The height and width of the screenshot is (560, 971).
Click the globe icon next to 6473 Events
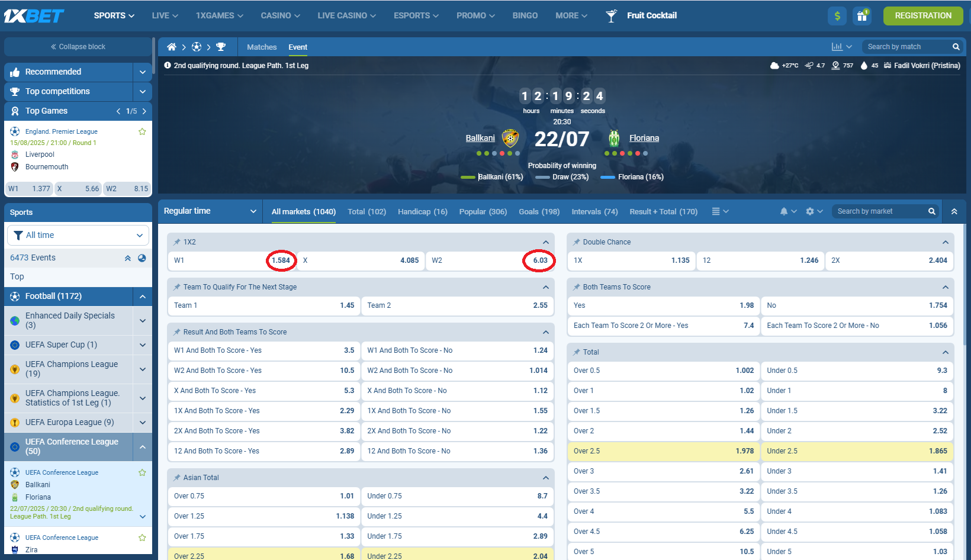[x=142, y=258]
